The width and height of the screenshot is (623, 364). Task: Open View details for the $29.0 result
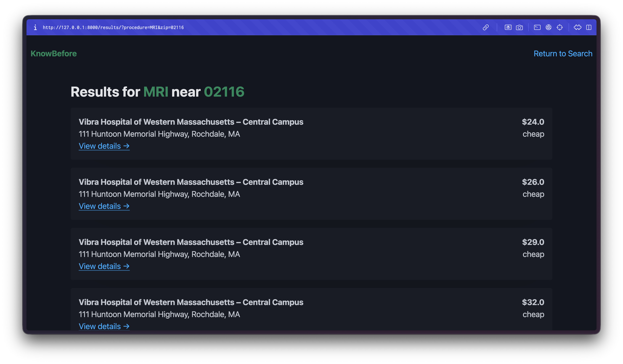click(104, 266)
